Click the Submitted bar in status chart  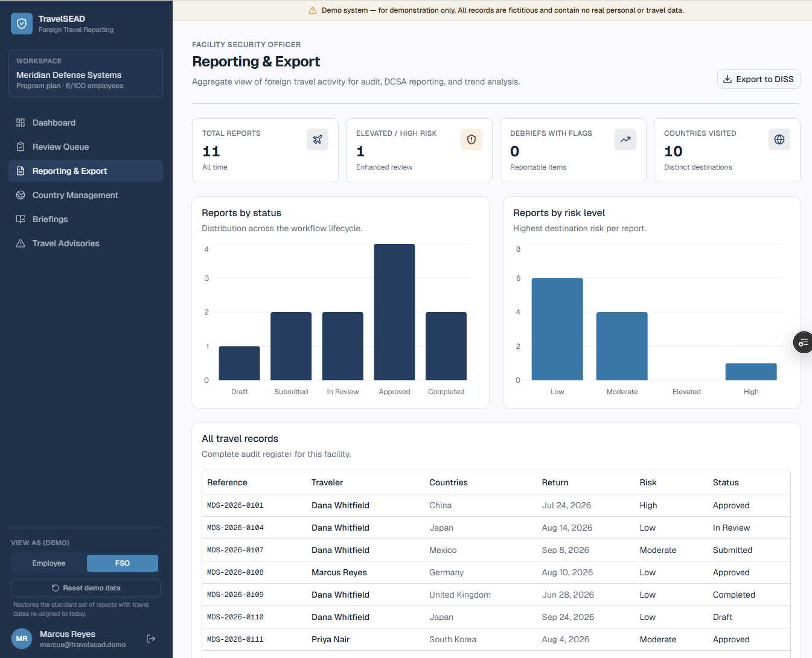(291, 346)
